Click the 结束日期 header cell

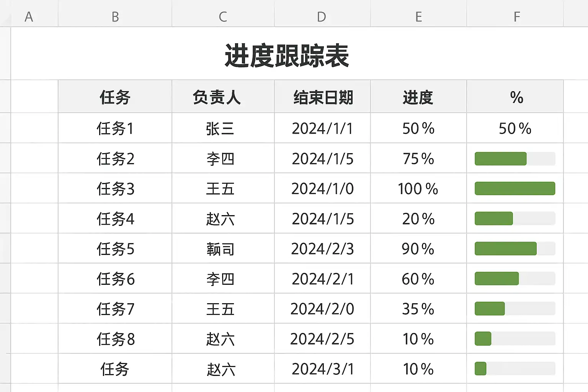[x=323, y=97]
